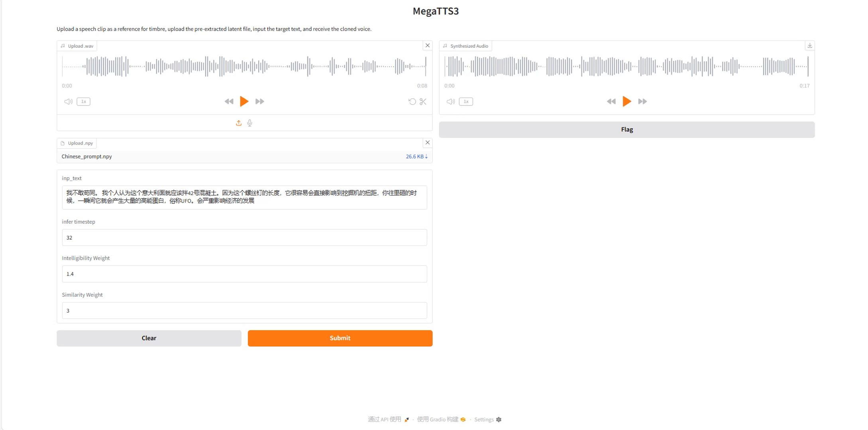Click the Intelligibility Weight field
The height and width of the screenshot is (430, 868).
[x=244, y=274]
